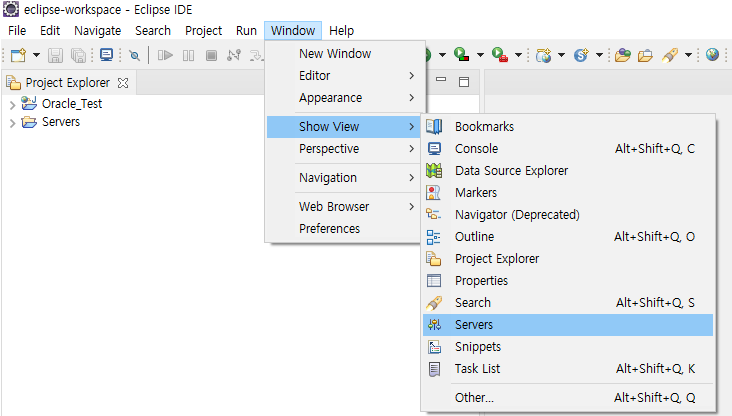The width and height of the screenshot is (732, 416).
Task: Open the Search toolbar dropdown arrow
Action: click(688, 55)
